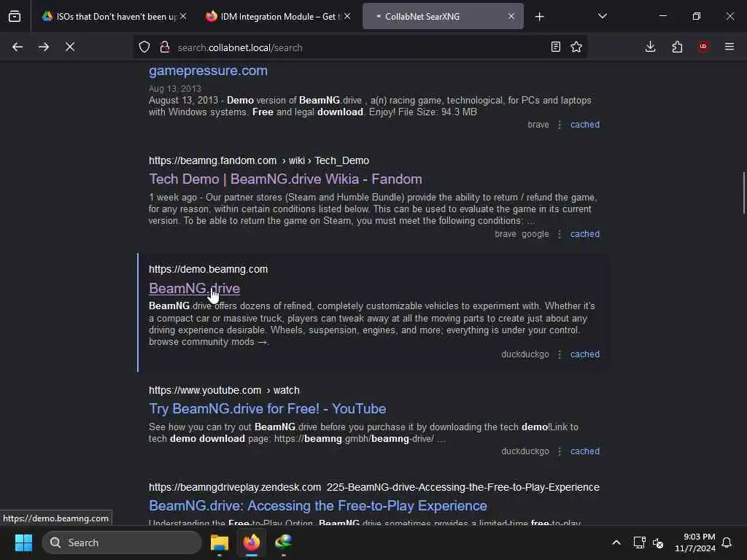Click the page vertical scrollbar thumb

(x=743, y=192)
